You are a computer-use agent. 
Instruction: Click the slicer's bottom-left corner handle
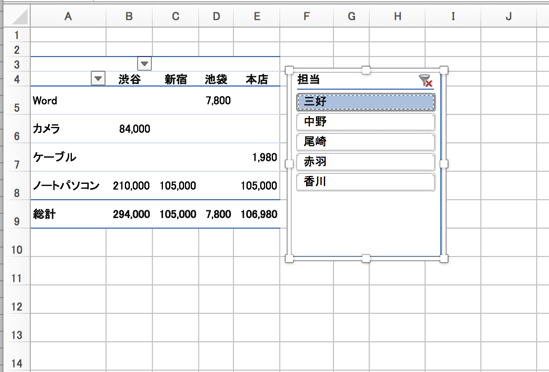click(x=289, y=259)
